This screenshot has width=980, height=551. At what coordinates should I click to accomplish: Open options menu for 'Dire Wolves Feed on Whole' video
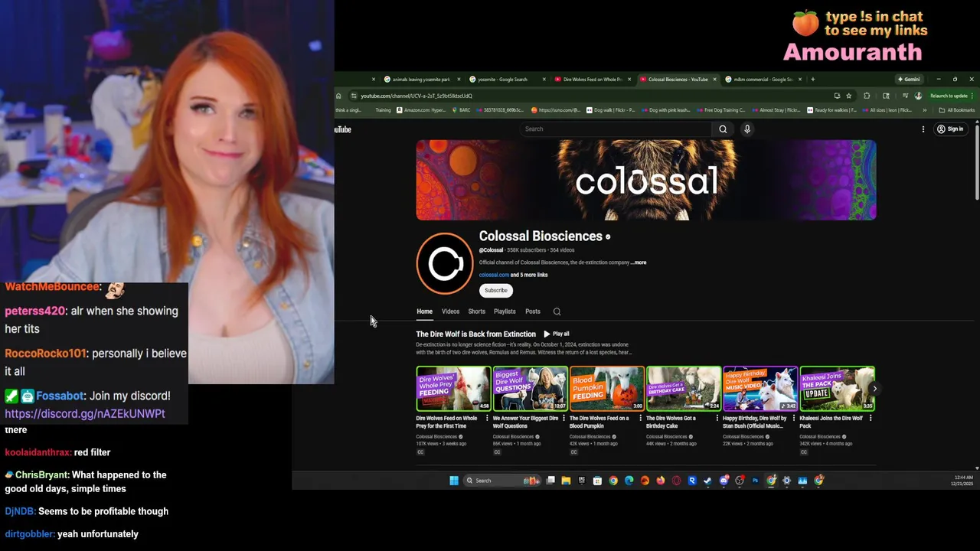(488, 419)
